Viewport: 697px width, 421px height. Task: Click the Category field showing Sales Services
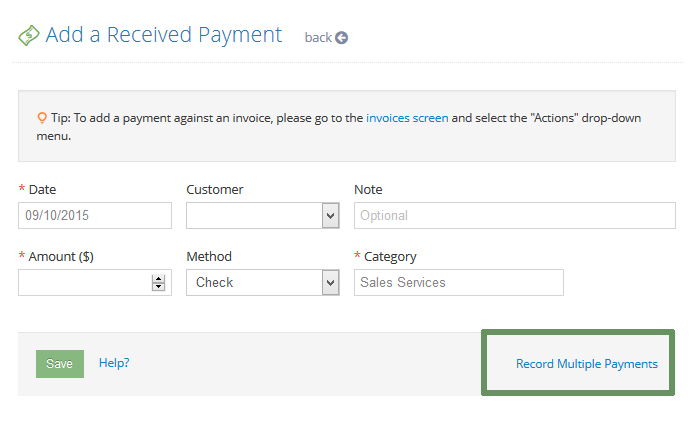click(459, 282)
